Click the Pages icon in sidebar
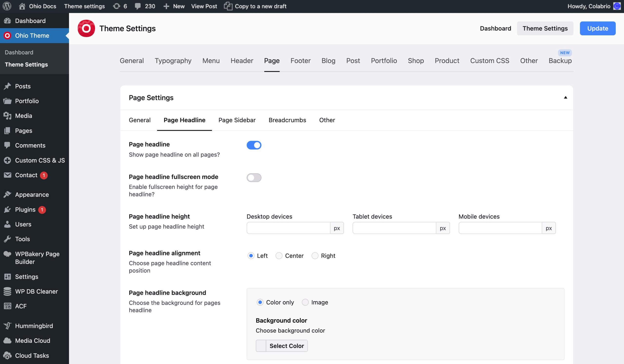Image resolution: width=624 pixels, height=364 pixels. click(x=7, y=131)
